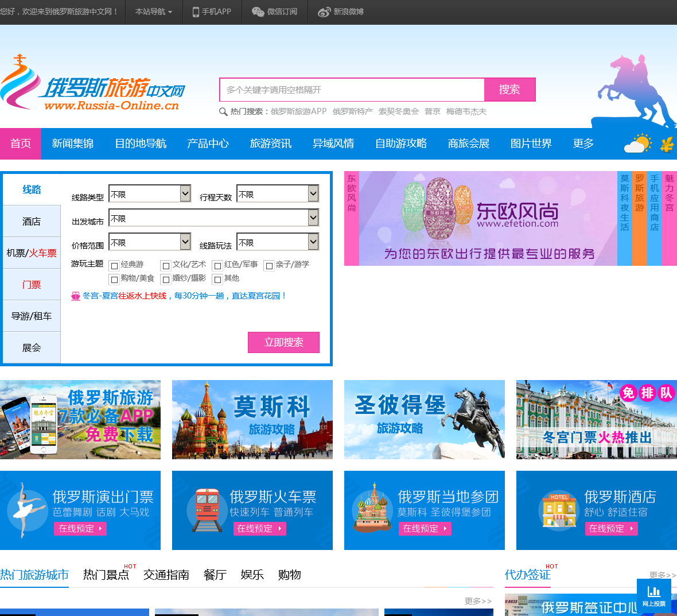Select the 线路 search tab
This screenshot has height=616, width=677.
(32, 189)
